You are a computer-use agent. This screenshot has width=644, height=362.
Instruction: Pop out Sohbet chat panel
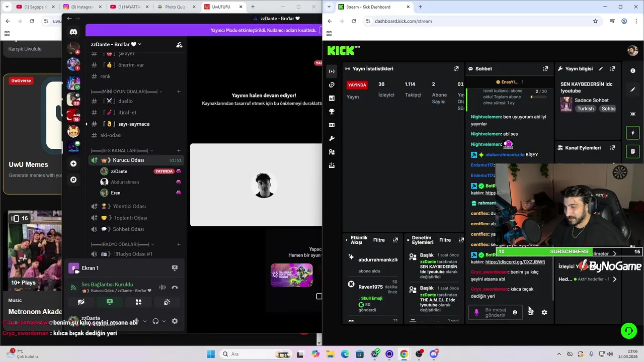coord(545,69)
